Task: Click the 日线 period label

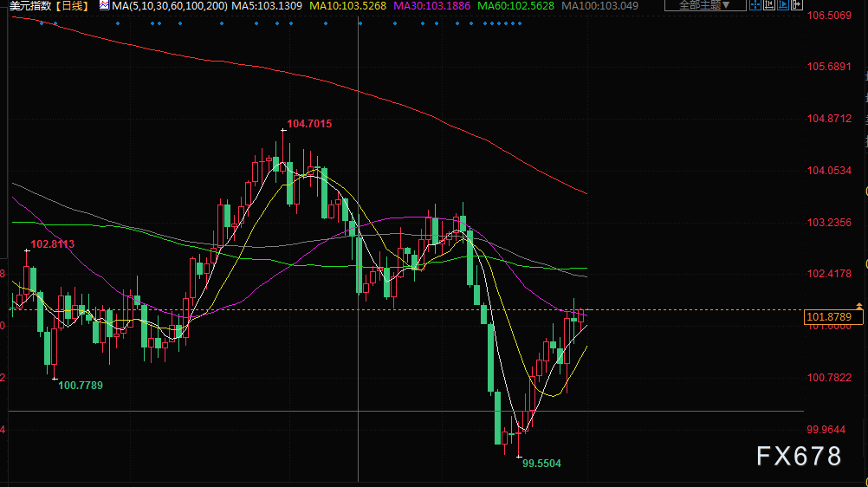Action: pos(71,6)
